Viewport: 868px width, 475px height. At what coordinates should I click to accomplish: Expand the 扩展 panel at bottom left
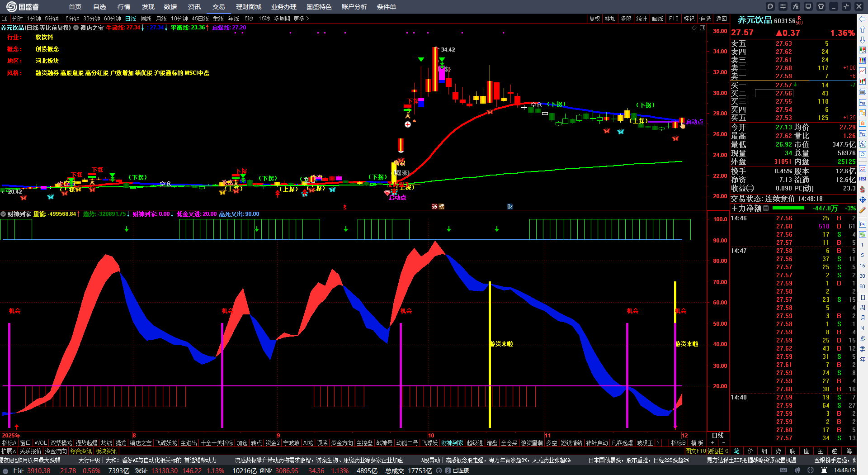point(9,451)
